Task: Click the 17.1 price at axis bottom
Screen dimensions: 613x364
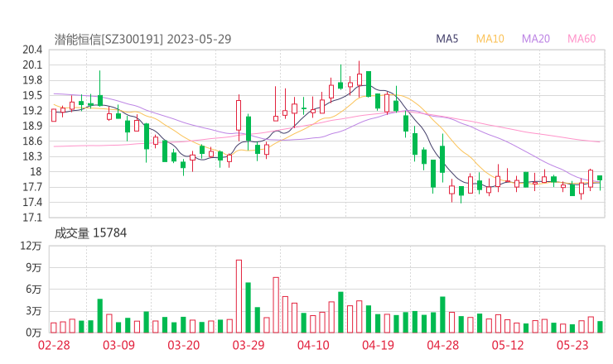Action: pyautogui.click(x=32, y=218)
